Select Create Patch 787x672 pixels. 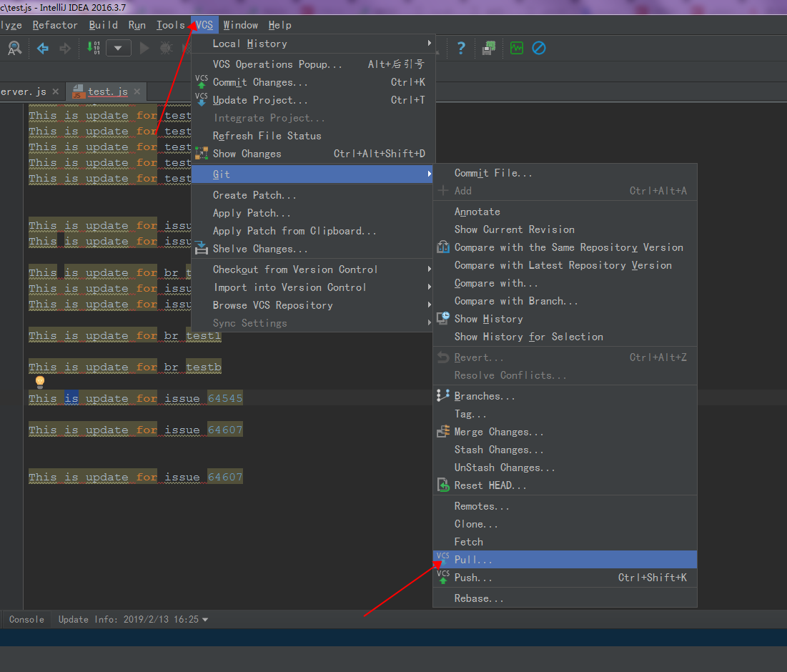[x=312, y=195]
